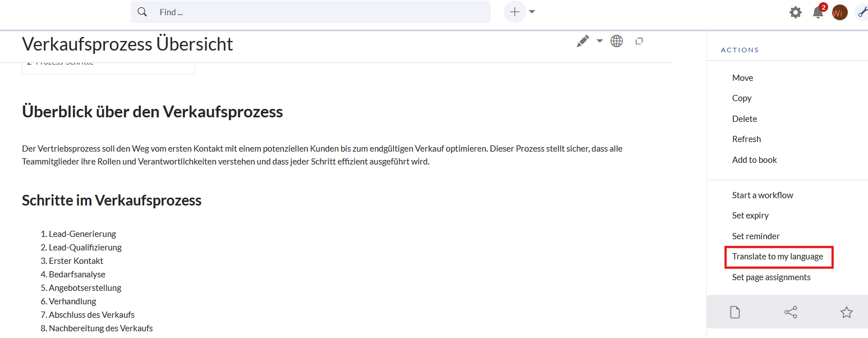
Task: Click the Prozess-Schritte contents link
Action: pyautogui.click(x=65, y=63)
